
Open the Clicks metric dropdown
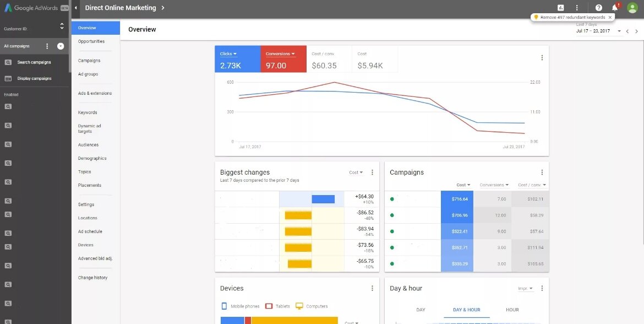coord(228,54)
